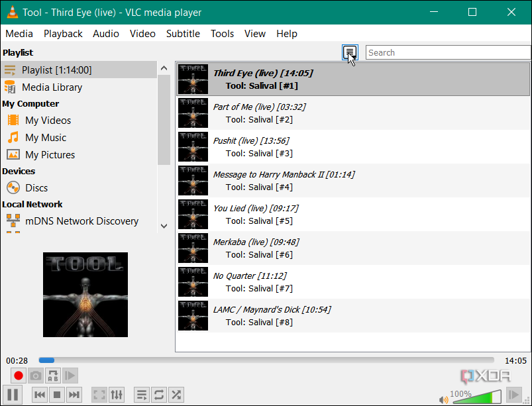Pause playback with the pause button
Image resolution: width=532 pixels, height=406 pixels.
[x=13, y=395]
